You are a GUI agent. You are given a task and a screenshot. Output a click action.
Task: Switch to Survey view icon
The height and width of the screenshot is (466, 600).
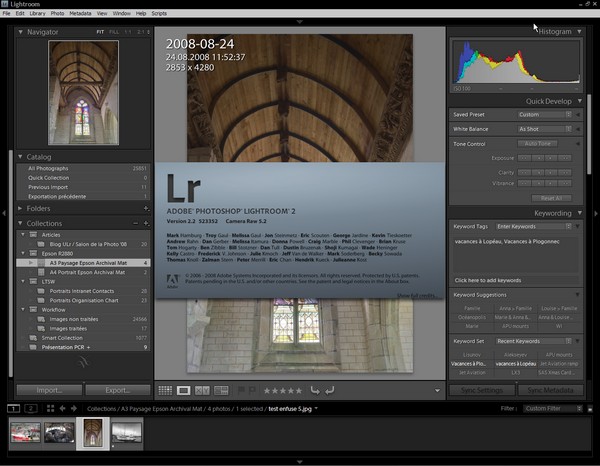tap(221, 390)
